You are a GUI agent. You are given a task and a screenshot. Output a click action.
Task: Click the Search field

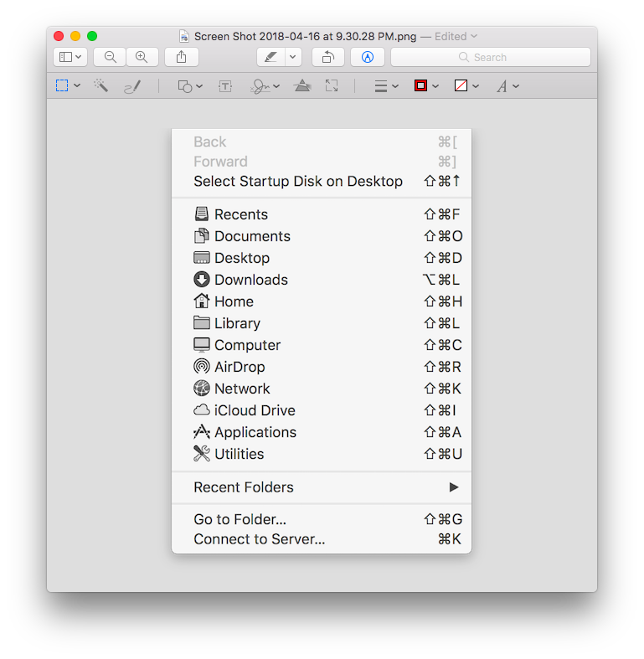tap(491, 57)
